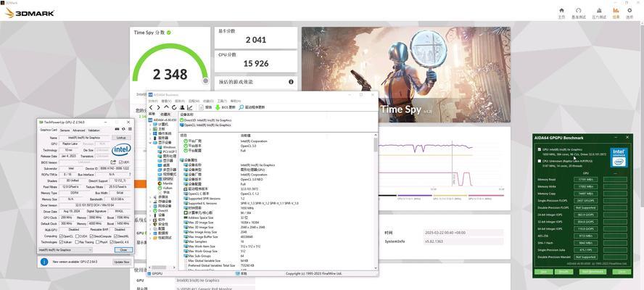Expand the 服务器 tree node in AIDA64
Viewport: 644px width, 290px height.
tap(150, 138)
